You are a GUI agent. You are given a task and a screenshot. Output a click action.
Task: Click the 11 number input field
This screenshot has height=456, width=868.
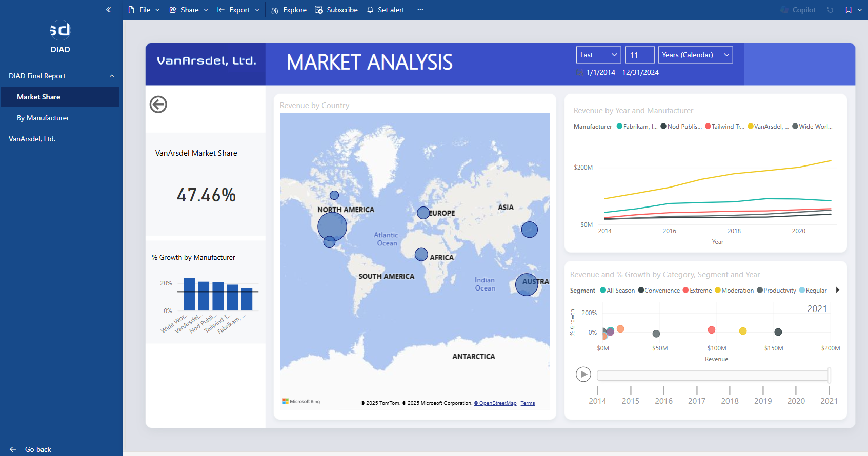[x=640, y=55]
